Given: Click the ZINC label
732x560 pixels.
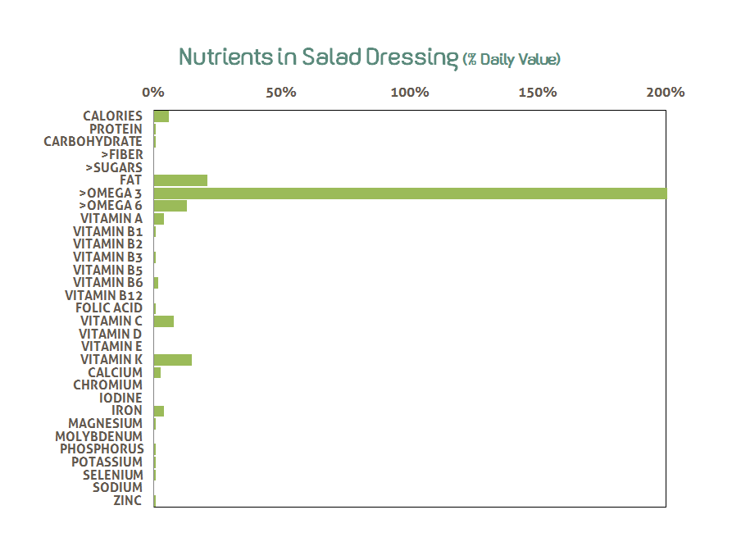Looking at the screenshot, I should 127,500.
